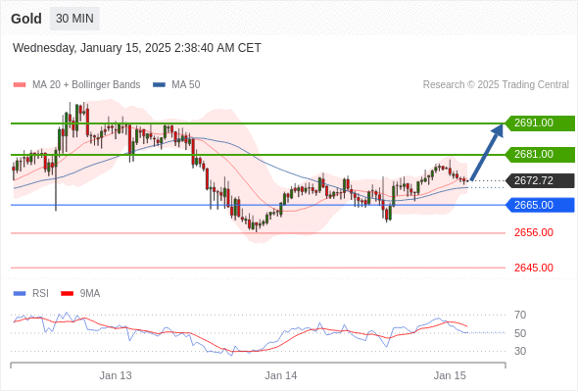Click the 2681.00 resistance price tag
The height and width of the screenshot is (392, 578).
coord(540,154)
